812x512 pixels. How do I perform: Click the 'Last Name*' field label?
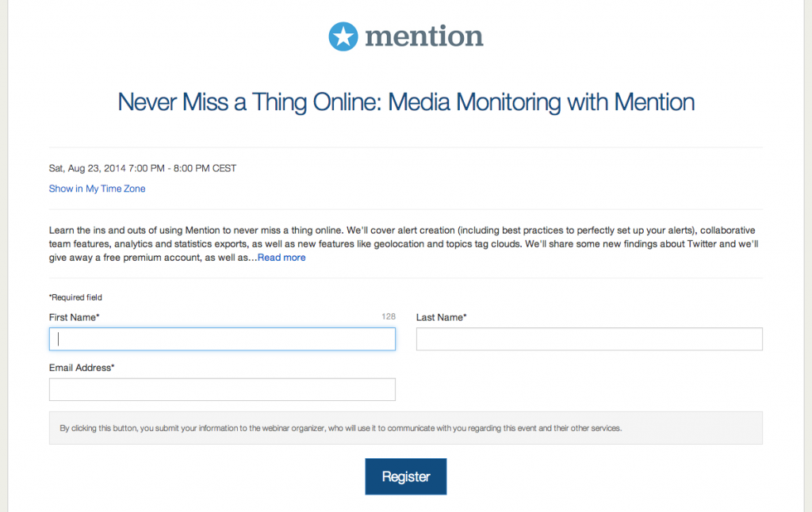point(441,317)
